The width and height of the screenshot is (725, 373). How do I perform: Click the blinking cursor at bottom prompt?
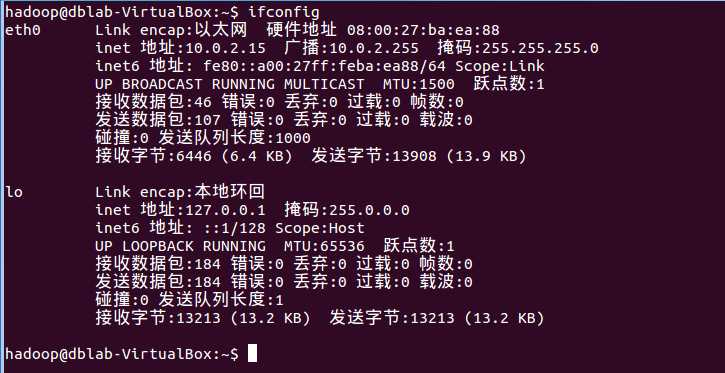pos(252,353)
